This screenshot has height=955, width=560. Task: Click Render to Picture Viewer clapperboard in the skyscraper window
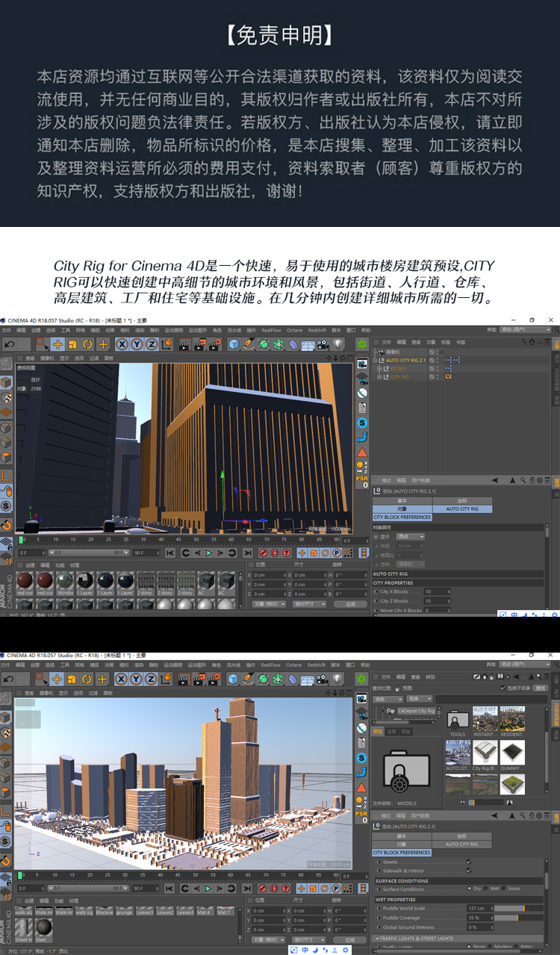[199, 344]
